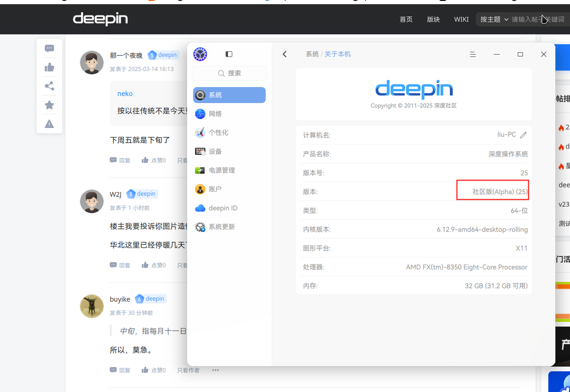
Task: Open 电源管理 settings in sidebar
Action: (229, 170)
